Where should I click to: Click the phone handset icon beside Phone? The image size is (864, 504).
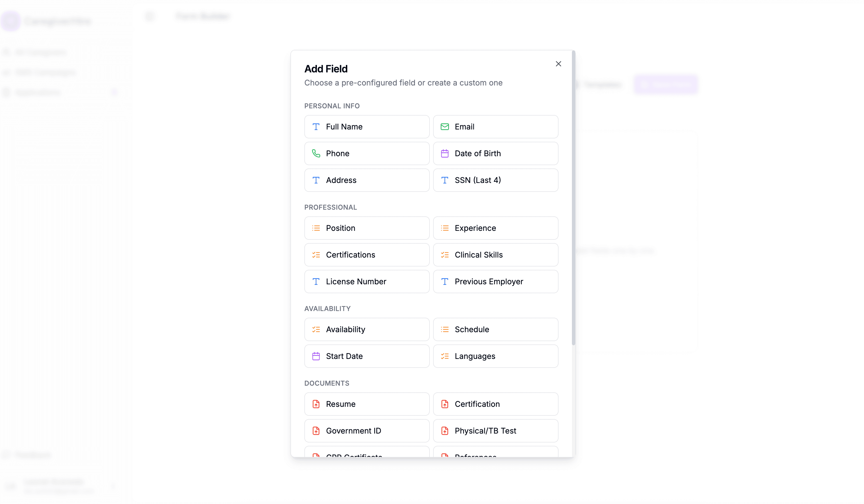coord(316,153)
